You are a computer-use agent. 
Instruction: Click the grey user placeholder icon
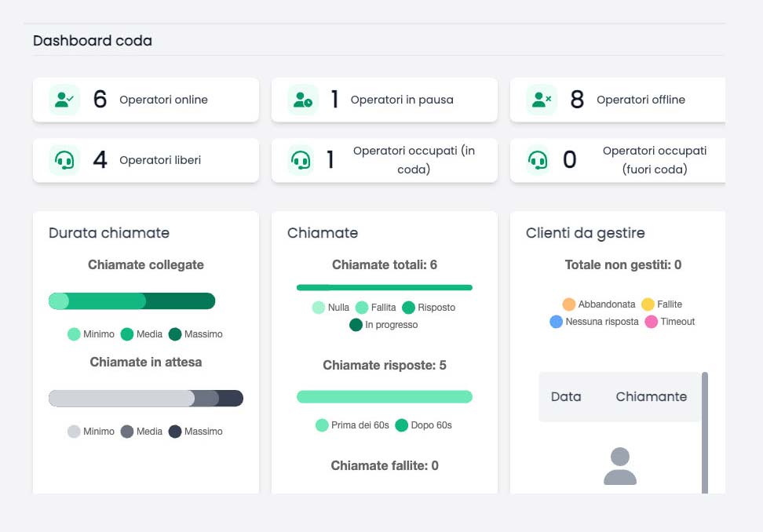620,466
